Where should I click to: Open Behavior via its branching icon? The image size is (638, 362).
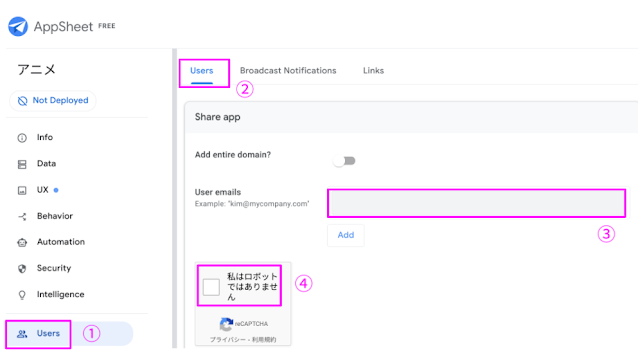(22, 216)
